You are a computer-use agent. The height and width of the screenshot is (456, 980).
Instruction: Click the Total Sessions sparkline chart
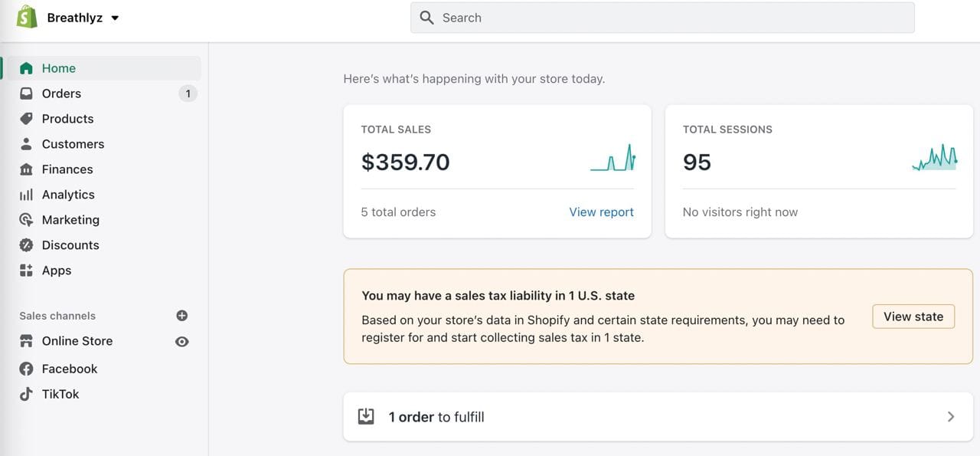tap(934, 158)
